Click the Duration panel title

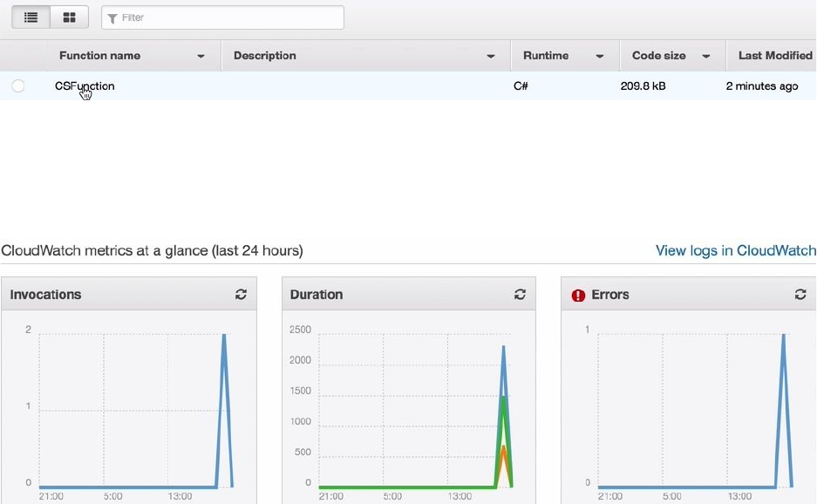(317, 295)
